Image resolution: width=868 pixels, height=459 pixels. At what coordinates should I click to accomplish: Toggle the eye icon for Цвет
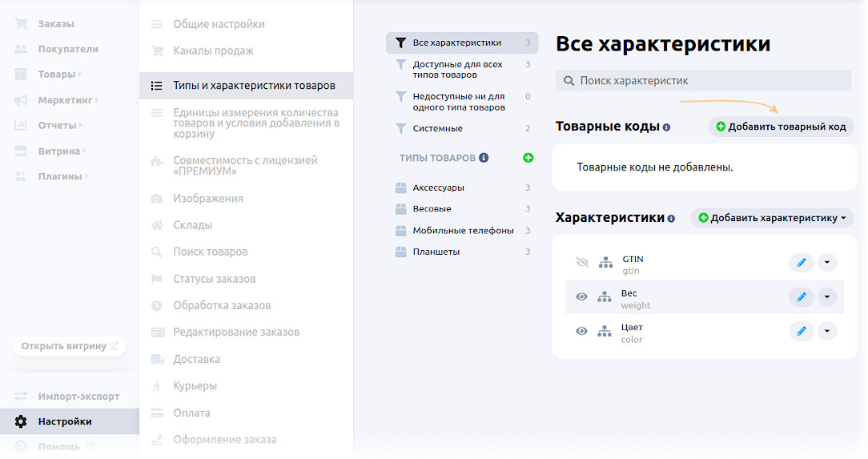(x=582, y=331)
